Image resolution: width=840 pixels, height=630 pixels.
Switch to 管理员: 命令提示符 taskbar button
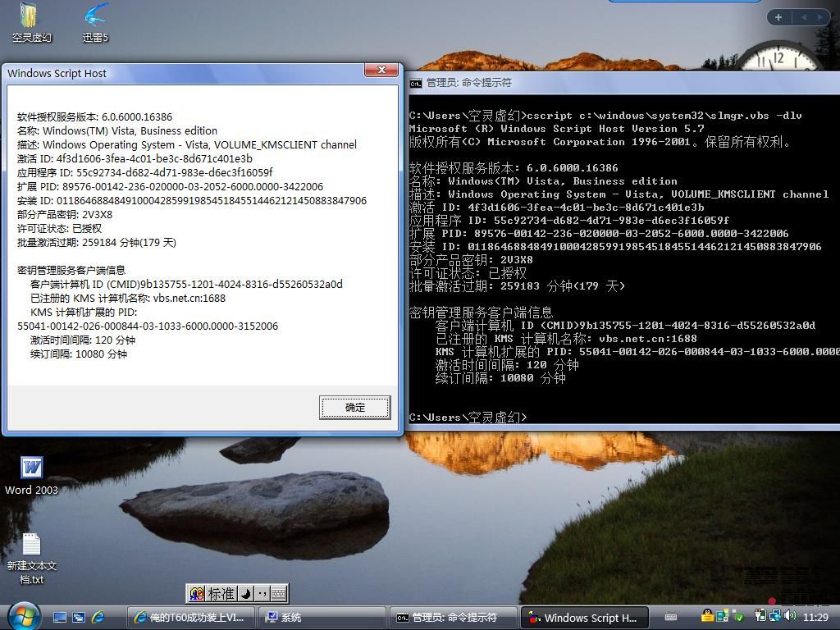coord(454,618)
